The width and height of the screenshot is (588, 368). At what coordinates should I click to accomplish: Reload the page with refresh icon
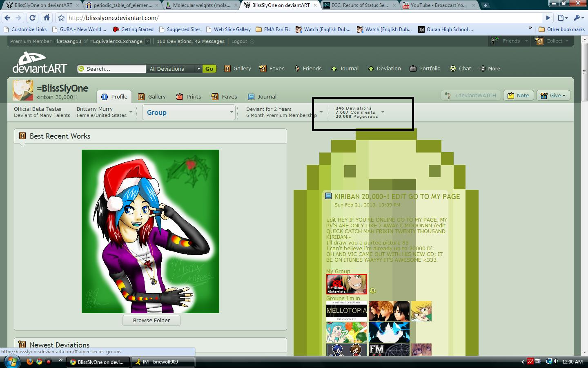coord(33,18)
